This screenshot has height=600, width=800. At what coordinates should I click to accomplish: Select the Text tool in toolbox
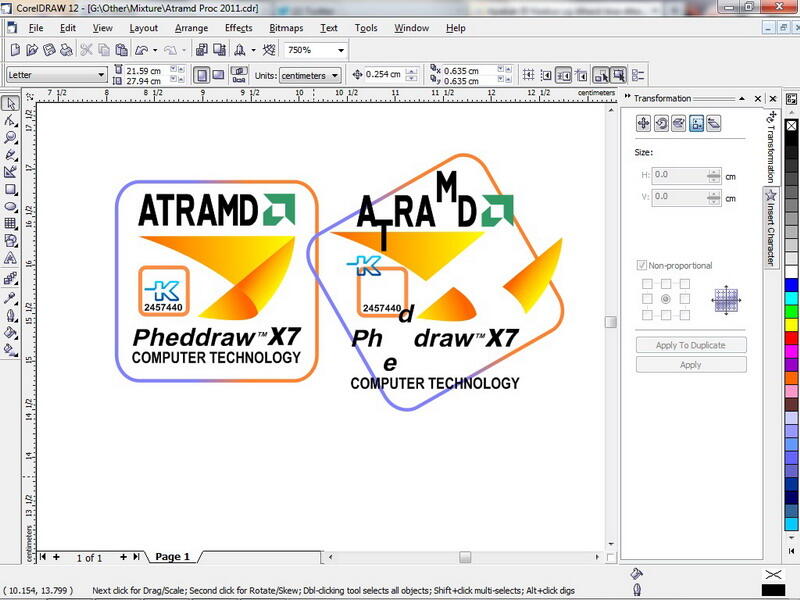(x=10, y=258)
